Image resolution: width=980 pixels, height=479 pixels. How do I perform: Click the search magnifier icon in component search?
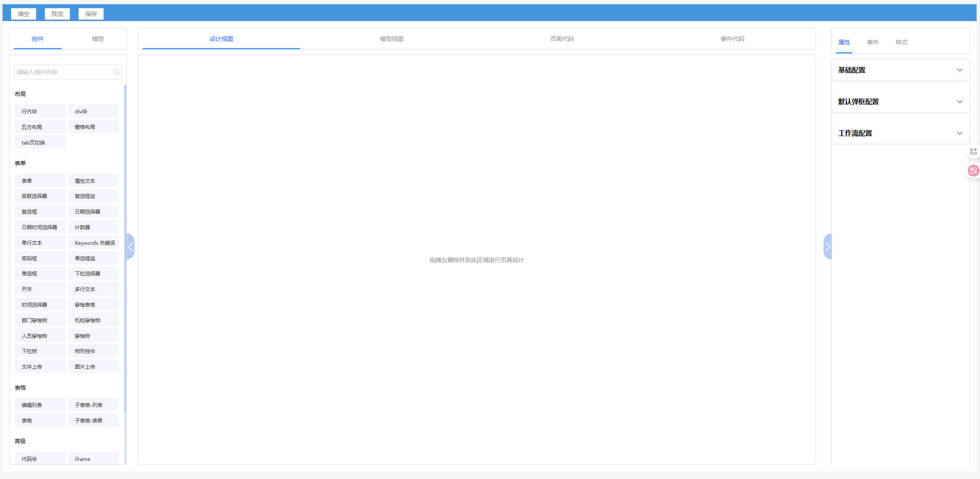coord(116,72)
